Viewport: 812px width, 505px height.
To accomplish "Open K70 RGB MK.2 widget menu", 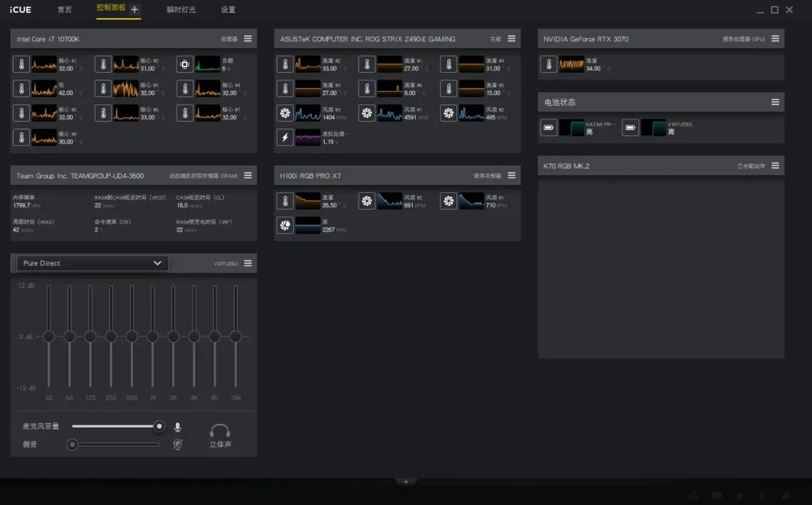I will pyautogui.click(x=775, y=165).
